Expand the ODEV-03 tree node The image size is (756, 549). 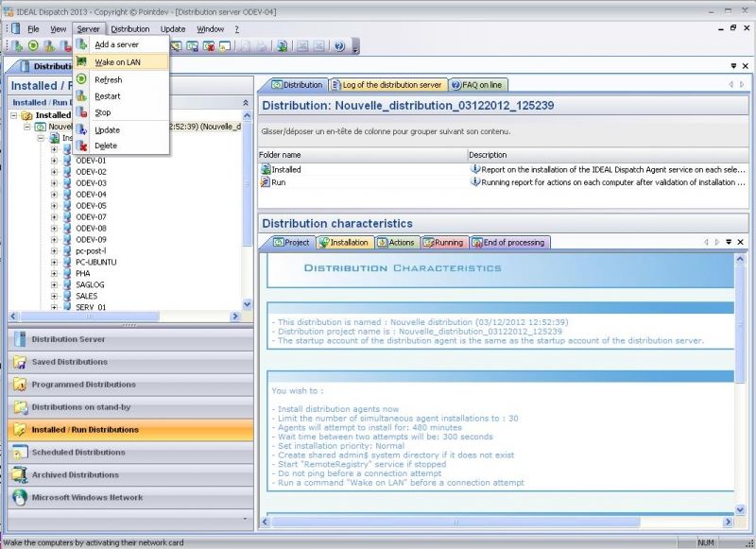54,183
